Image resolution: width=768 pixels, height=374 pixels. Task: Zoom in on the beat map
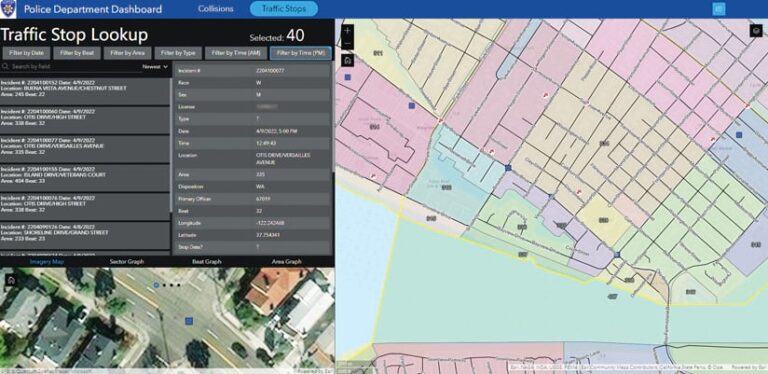click(347, 30)
